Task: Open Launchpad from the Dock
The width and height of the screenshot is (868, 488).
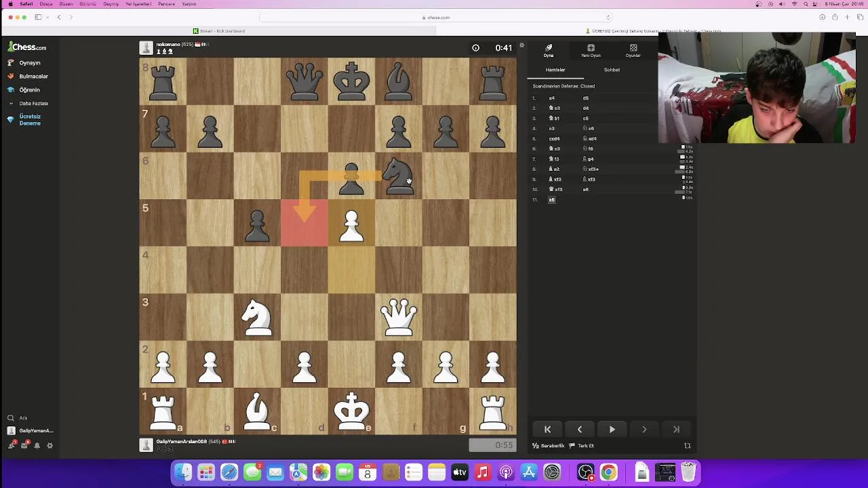Action: tap(206, 472)
